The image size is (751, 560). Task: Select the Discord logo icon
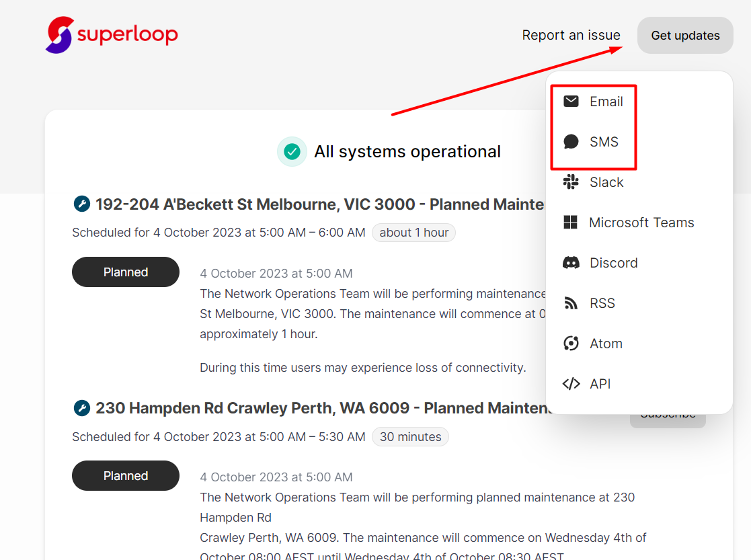[571, 263]
